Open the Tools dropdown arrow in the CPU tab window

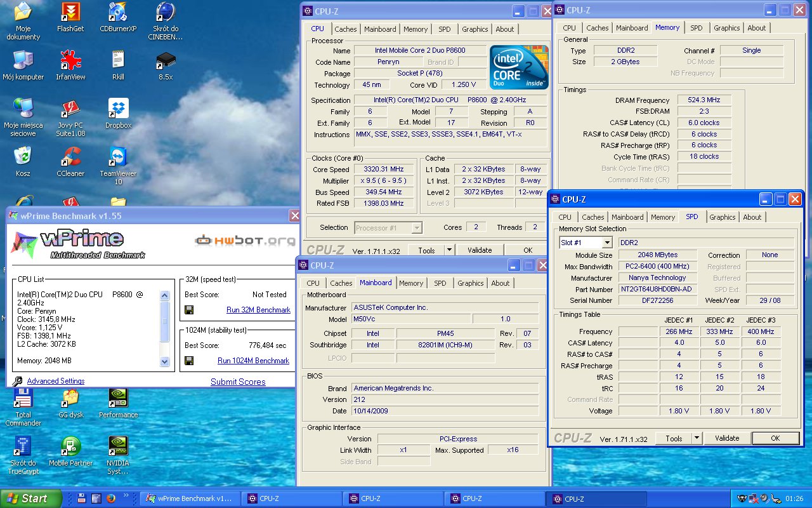pos(449,250)
